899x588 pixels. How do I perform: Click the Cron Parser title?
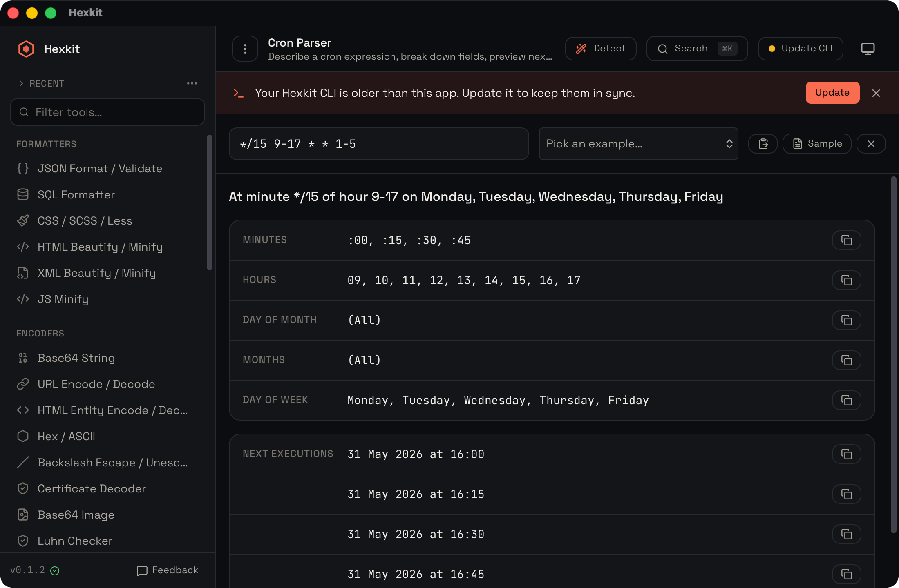click(300, 43)
